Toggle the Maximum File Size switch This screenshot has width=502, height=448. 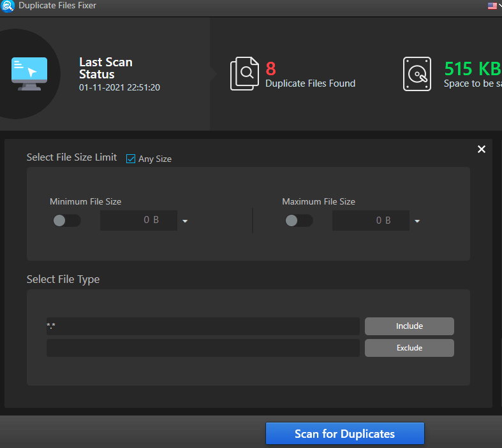pyautogui.click(x=299, y=220)
